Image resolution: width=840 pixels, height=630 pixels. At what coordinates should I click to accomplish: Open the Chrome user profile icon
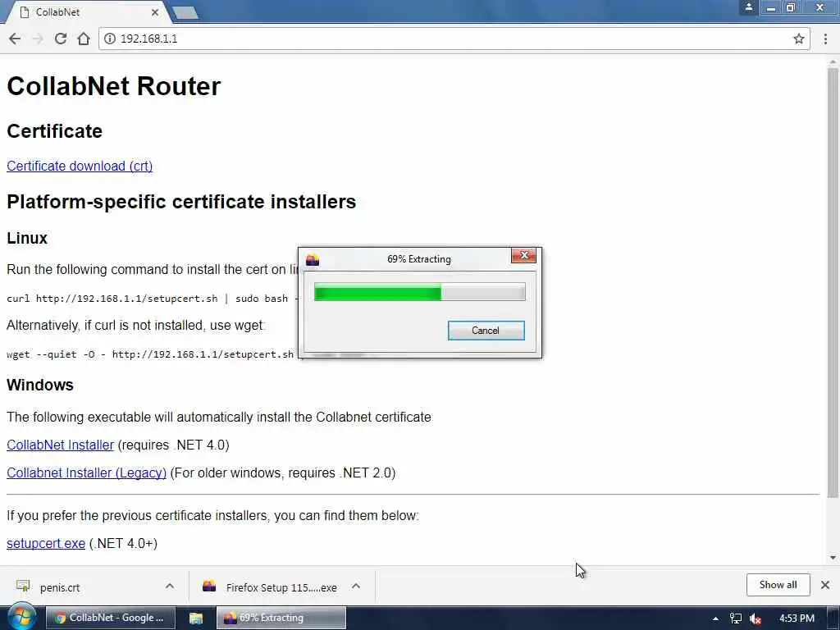[748, 7]
